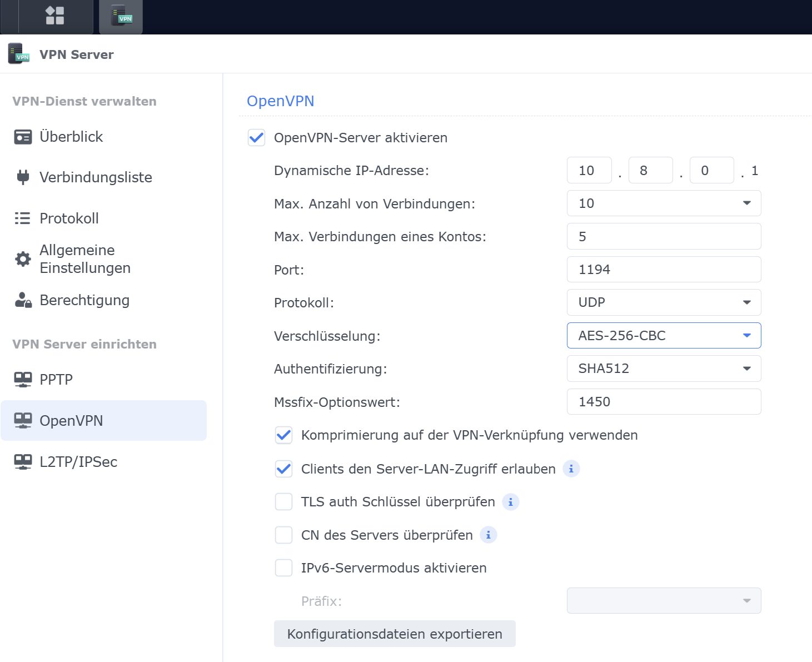Viewport: 812px width, 662px height.
Task: Uncheck Komprimierung auf der VPN-Verknüpfung
Action: pos(283,435)
